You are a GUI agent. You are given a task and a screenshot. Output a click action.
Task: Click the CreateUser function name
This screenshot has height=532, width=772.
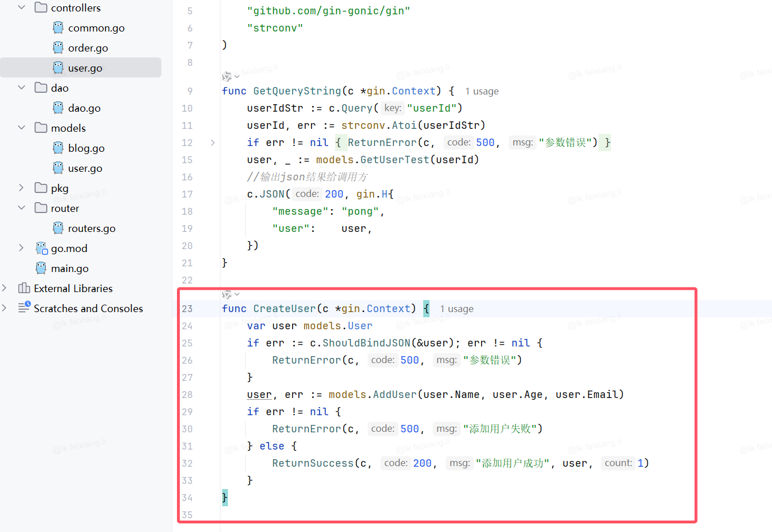(x=285, y=309)
